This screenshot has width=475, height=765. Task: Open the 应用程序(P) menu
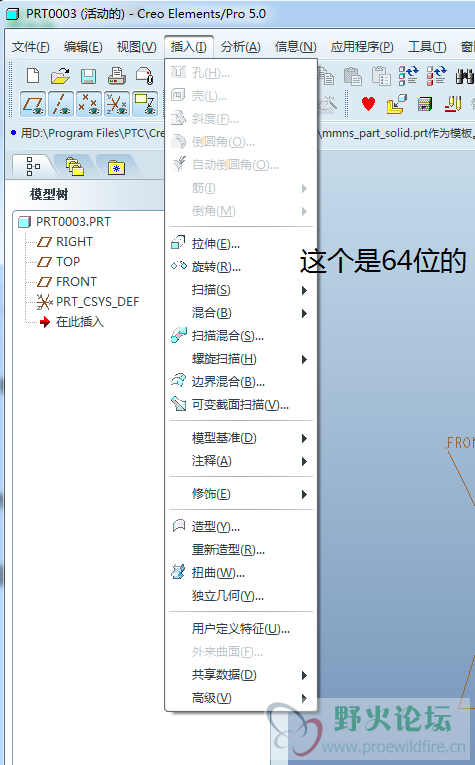pyautogui.click(x=362, y=47)
